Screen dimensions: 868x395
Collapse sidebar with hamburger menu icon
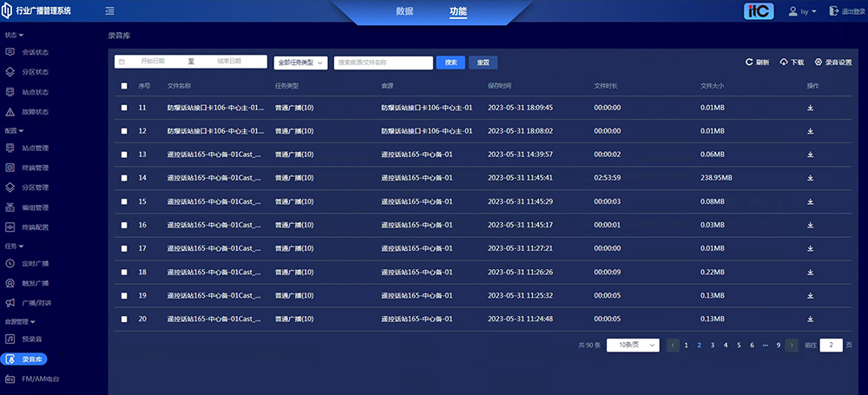[x=109, y=11]
